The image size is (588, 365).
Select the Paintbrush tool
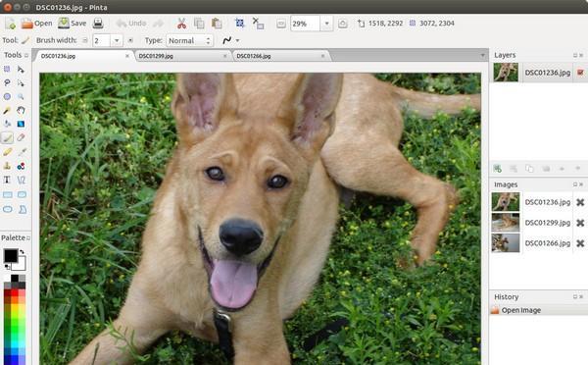click(x=7, y=137)
